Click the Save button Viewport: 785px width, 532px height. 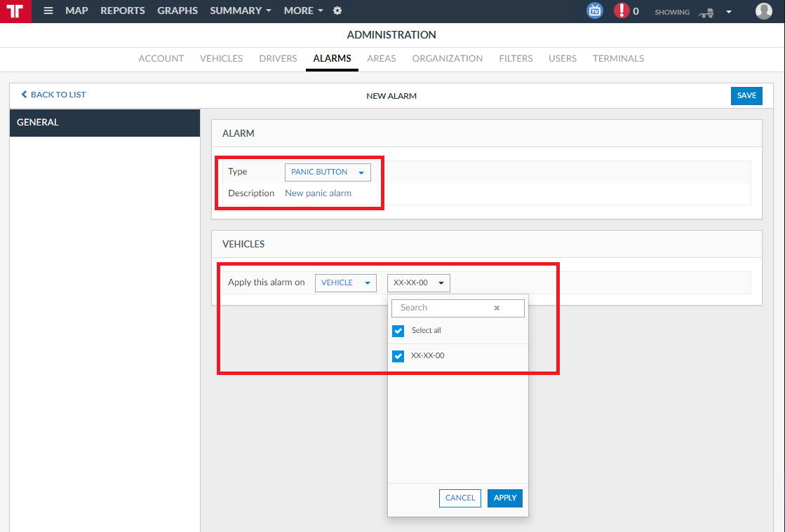746,95
